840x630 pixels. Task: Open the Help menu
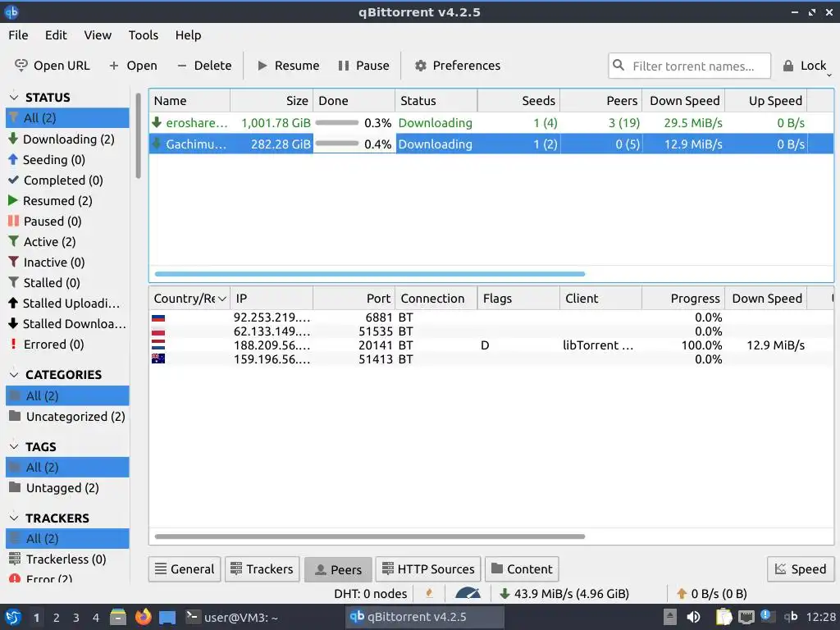pos(188,34)
